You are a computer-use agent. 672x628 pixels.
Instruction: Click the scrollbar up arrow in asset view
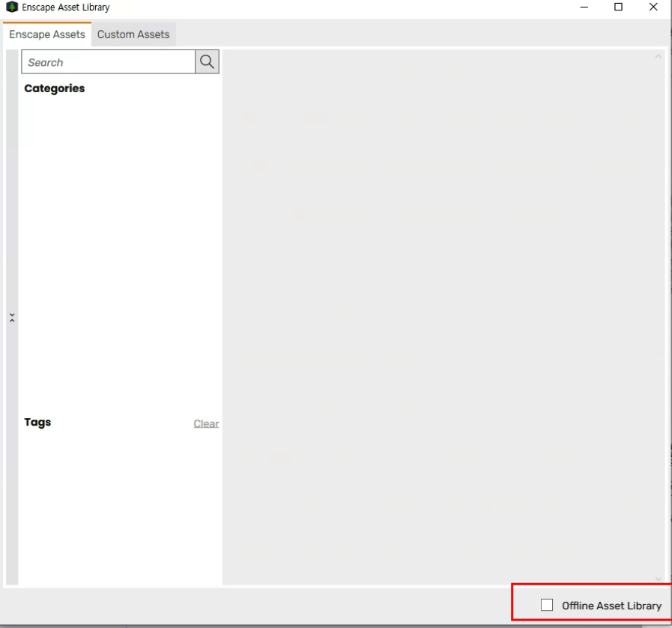point(659,57)
